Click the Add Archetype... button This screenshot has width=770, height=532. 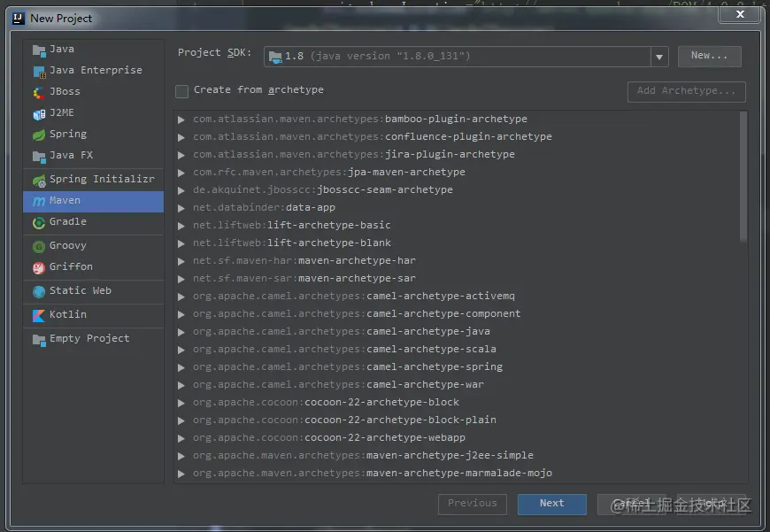click(x=687, y=91)
